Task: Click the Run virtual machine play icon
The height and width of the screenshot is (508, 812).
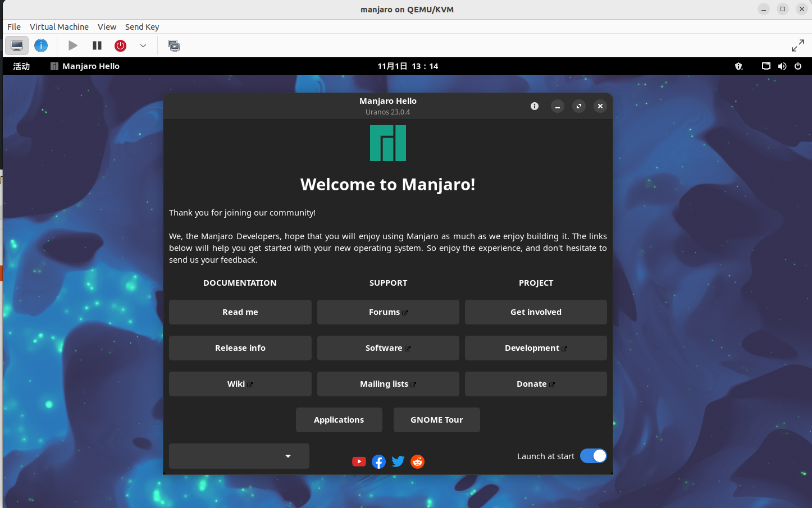Action: click(73, 45)
